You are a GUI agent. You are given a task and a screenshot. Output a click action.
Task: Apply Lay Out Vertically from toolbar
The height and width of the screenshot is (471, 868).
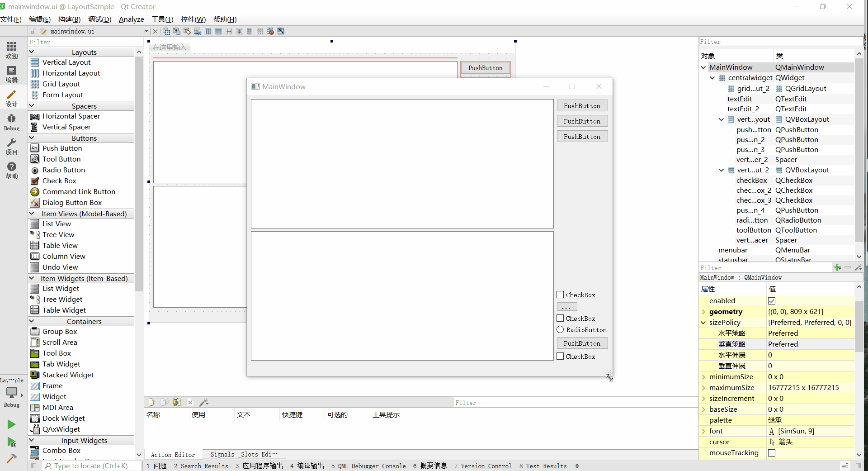point(218,31)
